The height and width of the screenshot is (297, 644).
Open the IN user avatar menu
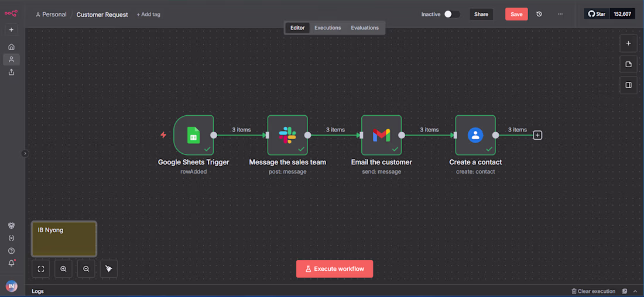[11, 286]
